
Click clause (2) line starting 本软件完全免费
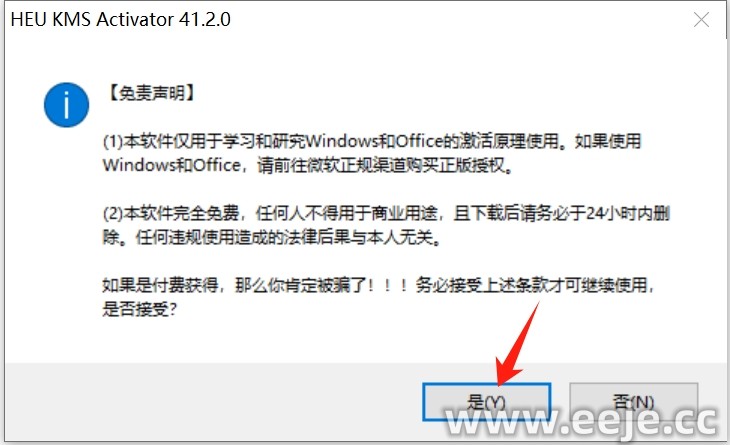click(386, 213)
